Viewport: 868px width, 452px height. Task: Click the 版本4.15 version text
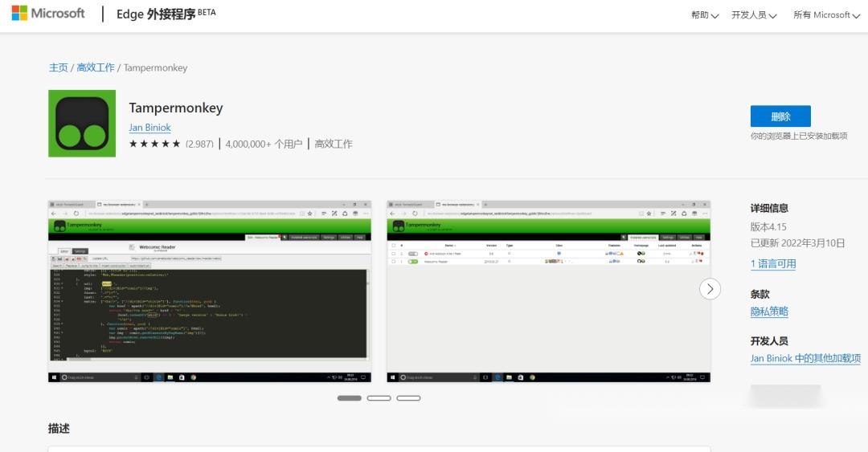tap(768, 227)
